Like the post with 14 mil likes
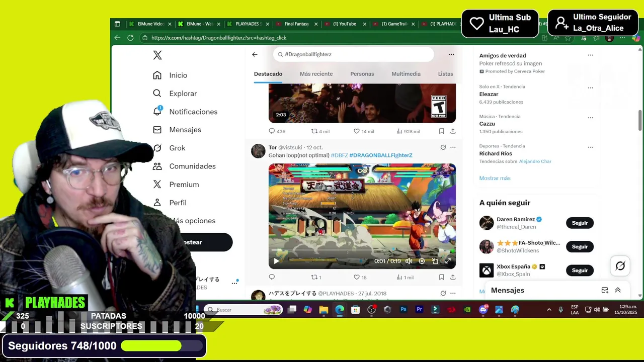 [x=363, y=131]
